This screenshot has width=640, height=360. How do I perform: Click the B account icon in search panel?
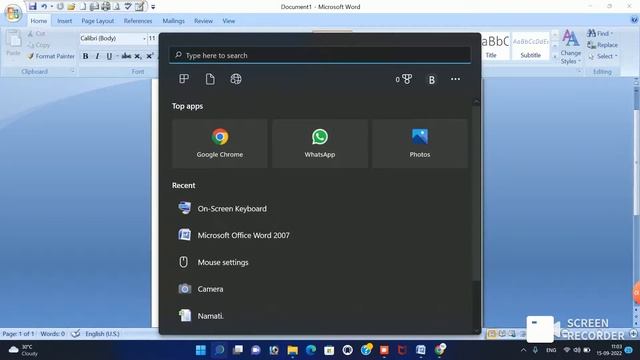(431, 80)
